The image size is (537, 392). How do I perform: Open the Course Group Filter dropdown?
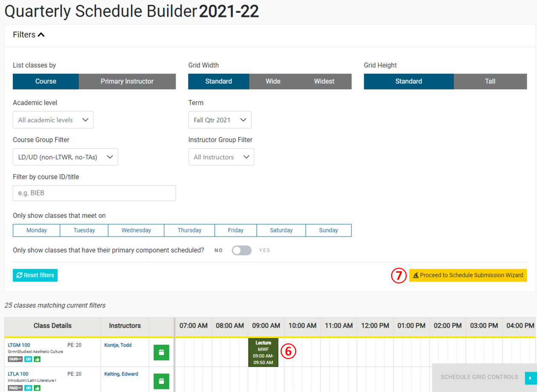65,157
